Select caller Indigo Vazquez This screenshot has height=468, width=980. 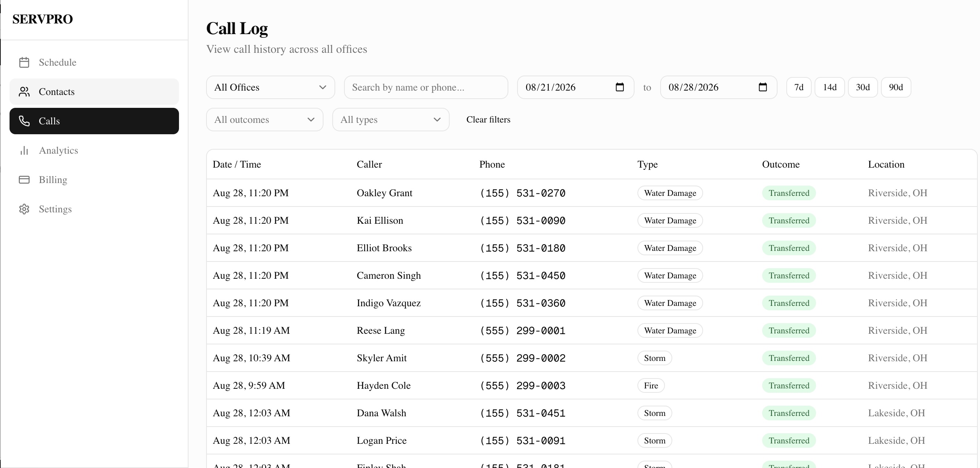[x=388, y=303]
